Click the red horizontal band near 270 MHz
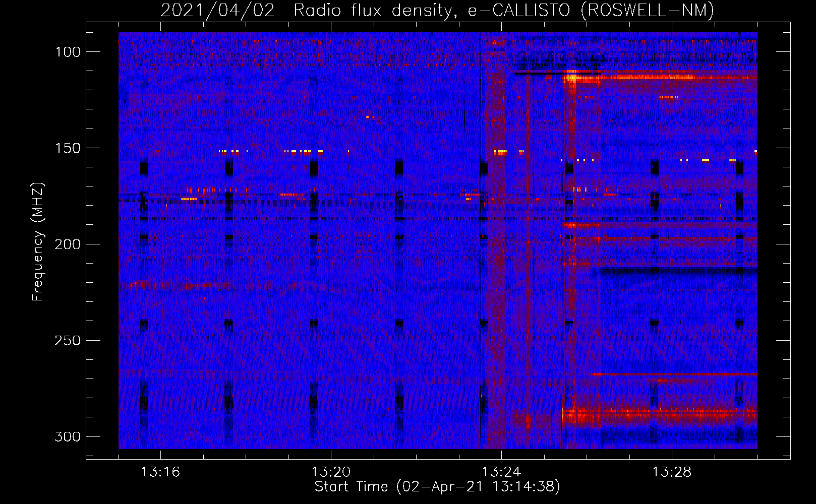 click(674, 374)
